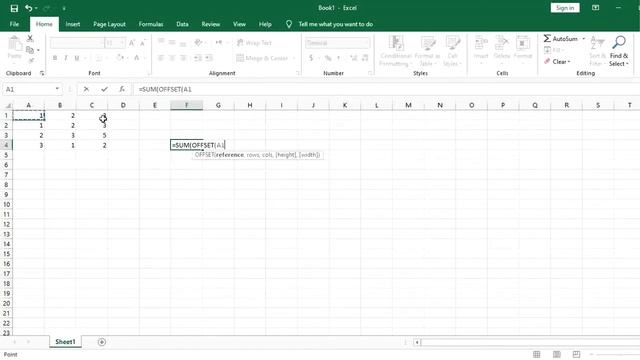The height and width of the screenshot is (360, 640).
Task: Switch to the Insert tab
Action: click(73, 24)
